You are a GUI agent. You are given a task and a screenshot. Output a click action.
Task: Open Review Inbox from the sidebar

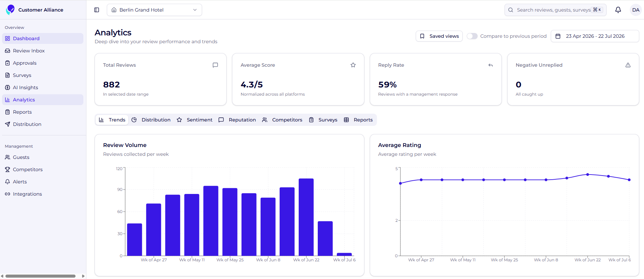pos(43,51)
